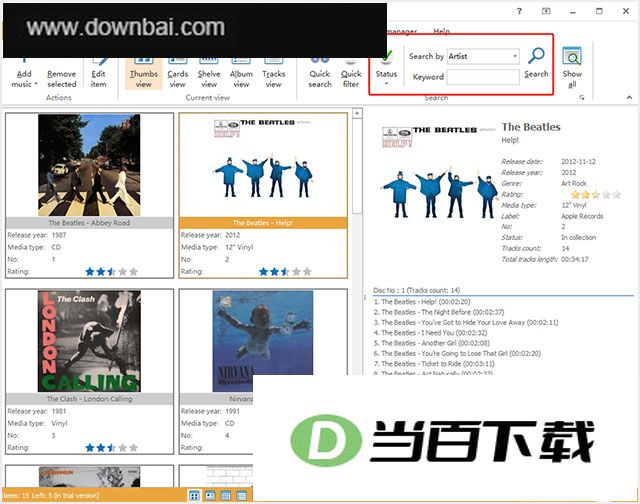
Task: Click 'Disc No : 1 (Tracks count: 14)' header
Action: click(416, 290)
